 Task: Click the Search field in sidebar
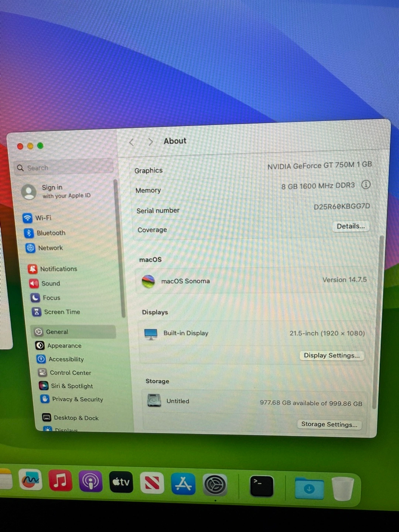(64, 167)
